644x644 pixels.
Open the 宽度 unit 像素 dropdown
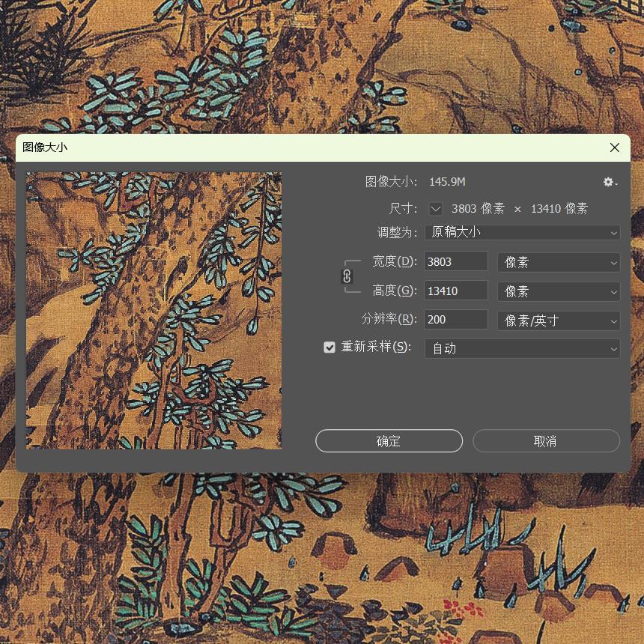[x=559, y=262]
